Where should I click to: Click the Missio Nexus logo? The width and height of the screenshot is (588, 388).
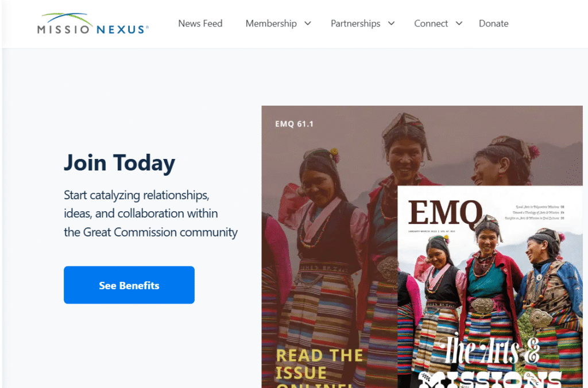click(93, 24)
